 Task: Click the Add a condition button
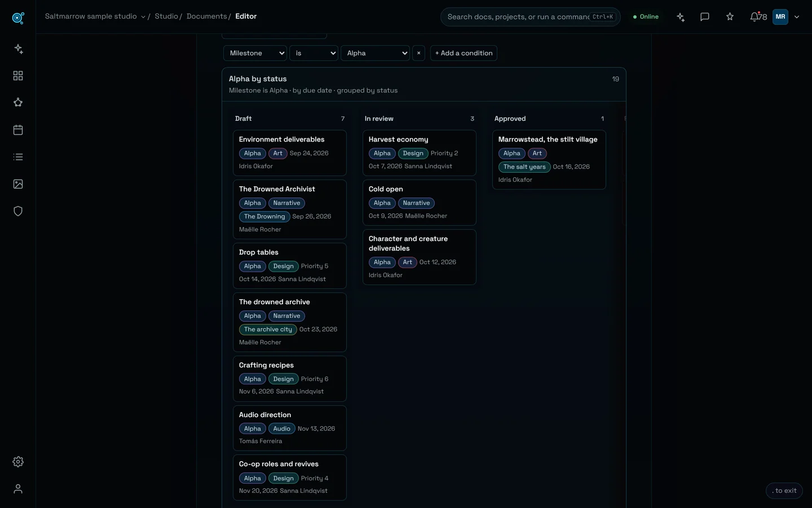464,53
